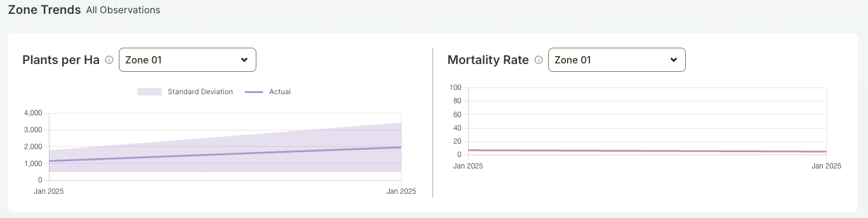
Task: Click info icon next to Plants per Ha
Action: 109,60
